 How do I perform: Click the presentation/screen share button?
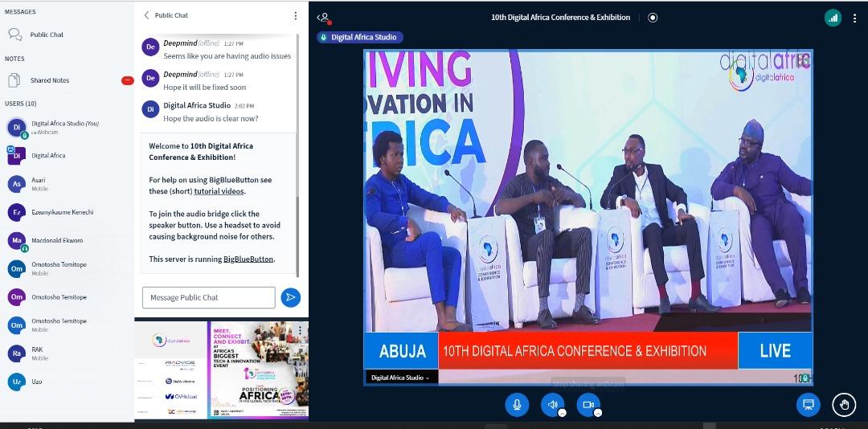click(x=809, y=405)
